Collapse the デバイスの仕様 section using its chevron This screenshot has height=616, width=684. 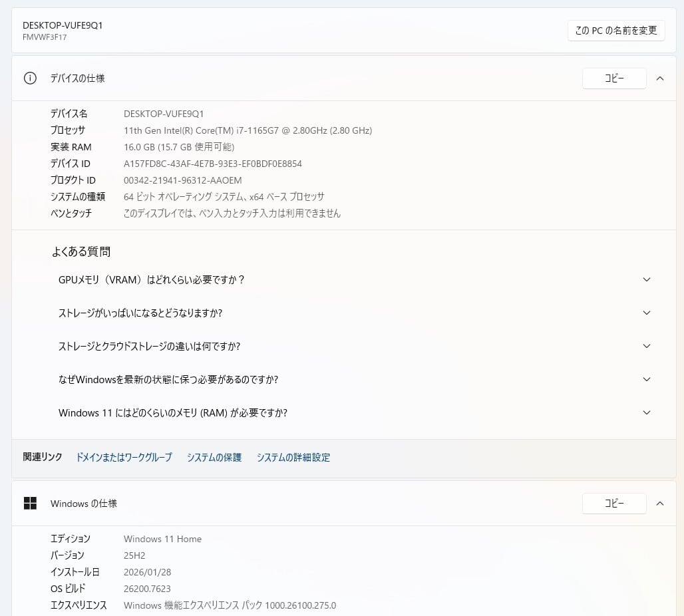(659, 78)
